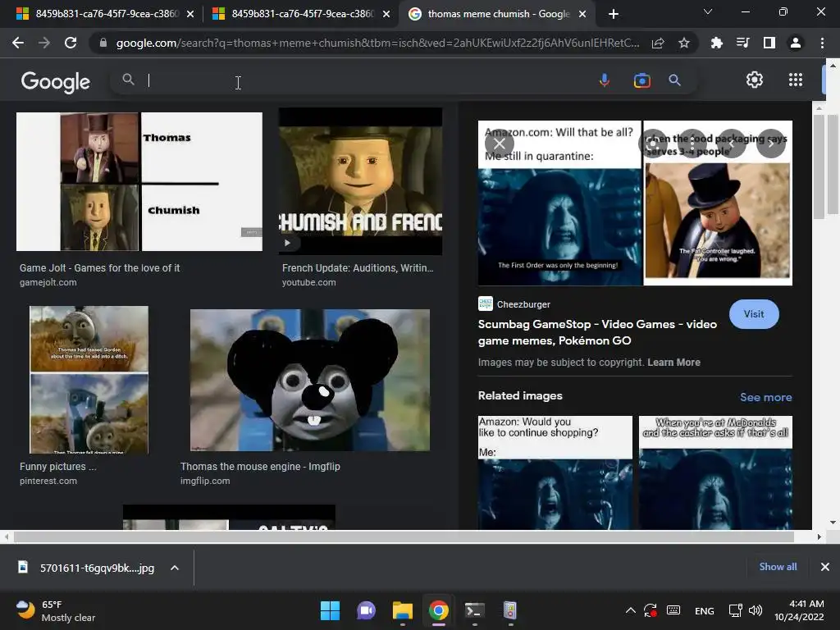Open Learn More copyright link
Viewport: 840px width, 630px height.
point(673,362)
